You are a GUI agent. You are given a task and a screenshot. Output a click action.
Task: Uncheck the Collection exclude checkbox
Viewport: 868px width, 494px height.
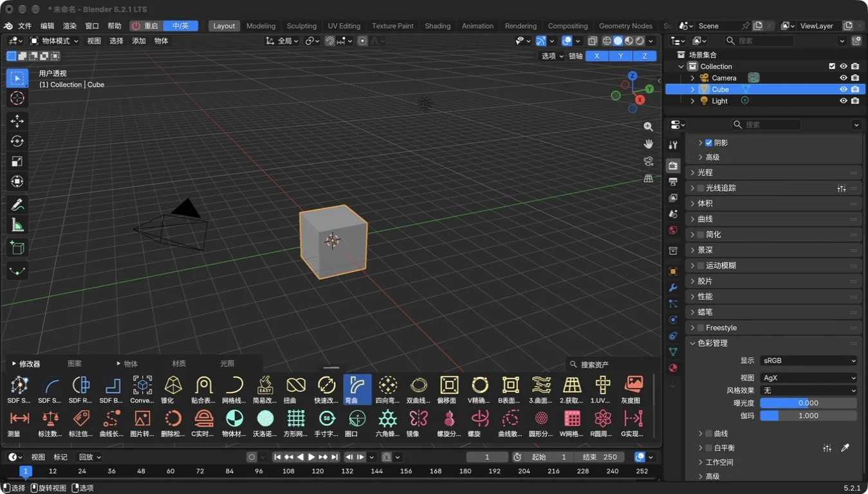pos(832,66)
